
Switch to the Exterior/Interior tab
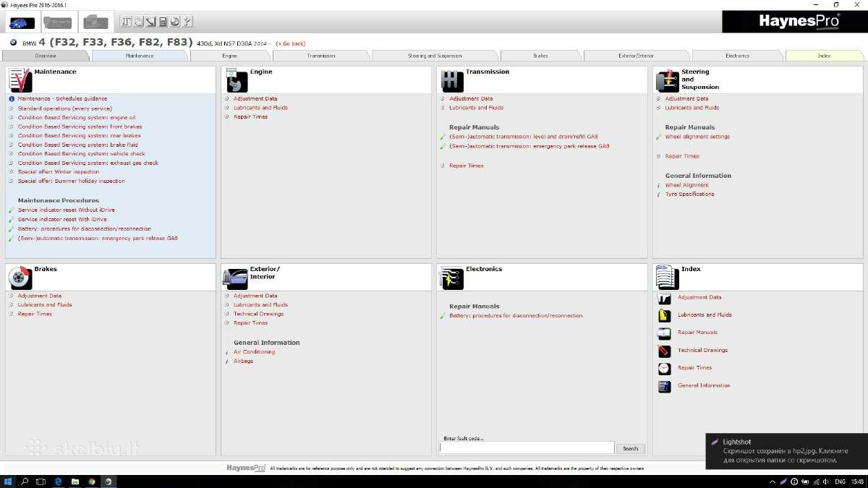coord(637,56)
